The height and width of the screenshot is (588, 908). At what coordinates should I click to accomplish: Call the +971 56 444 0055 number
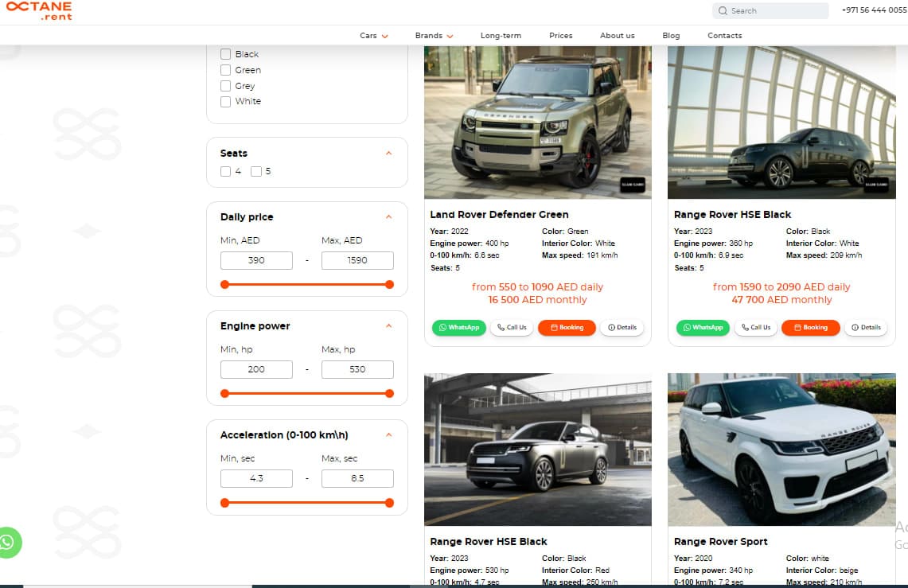875,10
